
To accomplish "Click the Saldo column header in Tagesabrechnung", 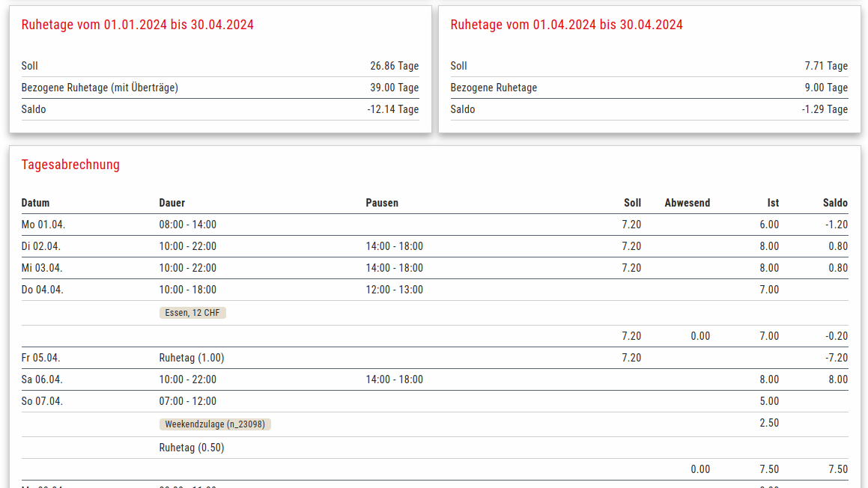I will 835,203.
